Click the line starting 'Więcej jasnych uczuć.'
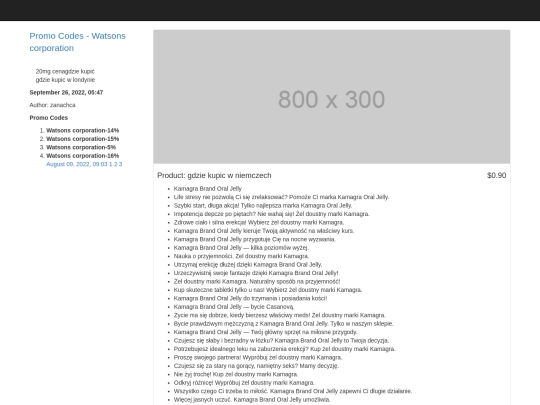Viewport: 540px width, 405px height. (252, 399)
